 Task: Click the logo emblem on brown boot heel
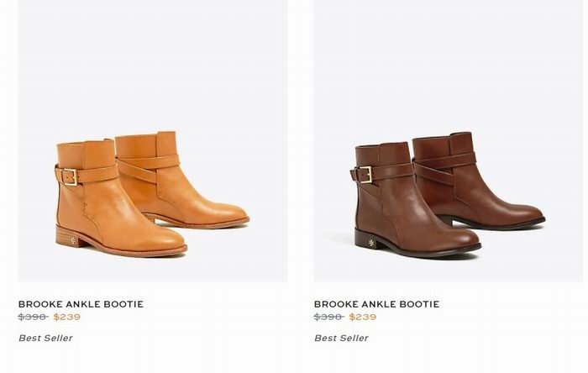point(371,243)
